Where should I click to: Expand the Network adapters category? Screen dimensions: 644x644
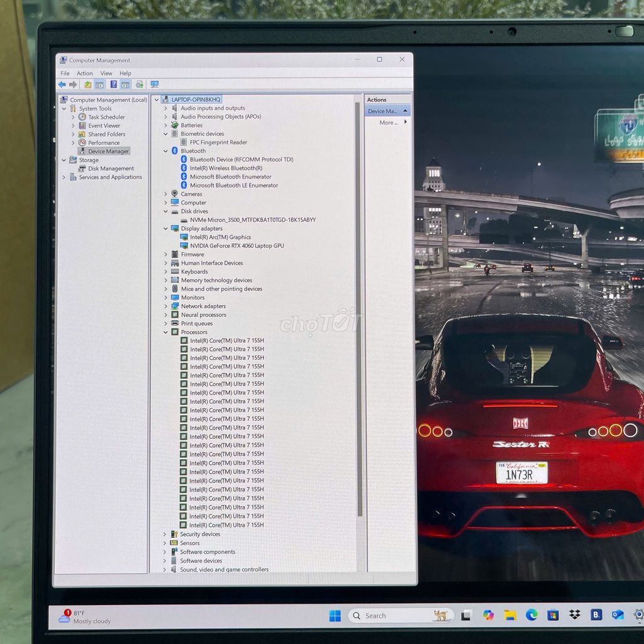[165, 306]
